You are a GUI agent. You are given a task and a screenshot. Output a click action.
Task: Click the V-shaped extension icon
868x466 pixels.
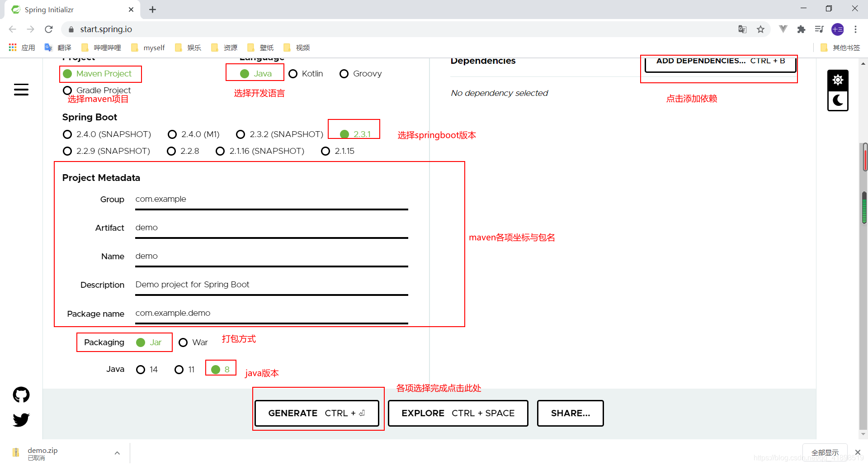click(783, 29)
